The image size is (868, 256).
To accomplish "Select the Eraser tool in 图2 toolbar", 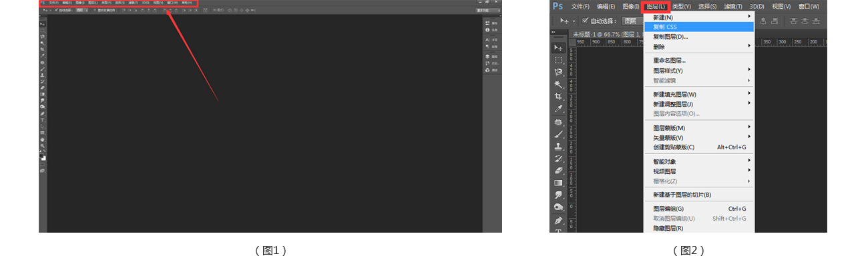I will pos(558,170).
